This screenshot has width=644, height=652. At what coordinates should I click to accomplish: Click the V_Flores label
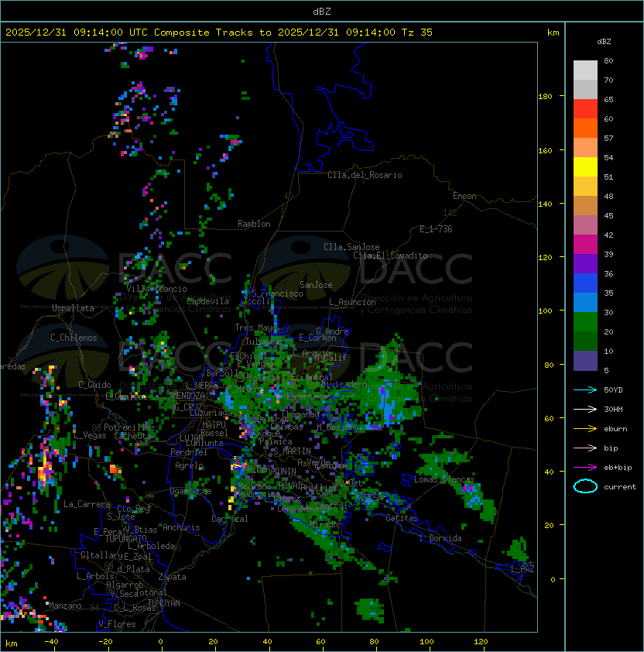(x=117, y=625)
